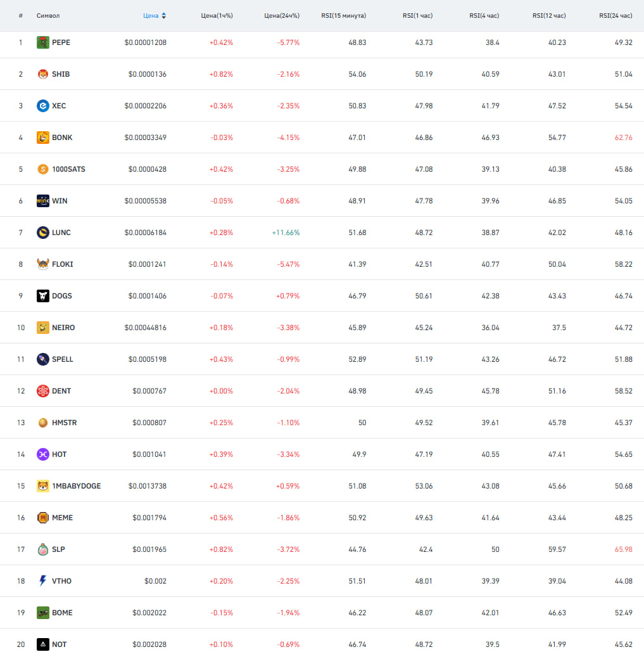Sort by Цена(1ч%) column header
The width and height of the screenshot is (644, 659).
(x=217, y=16)
